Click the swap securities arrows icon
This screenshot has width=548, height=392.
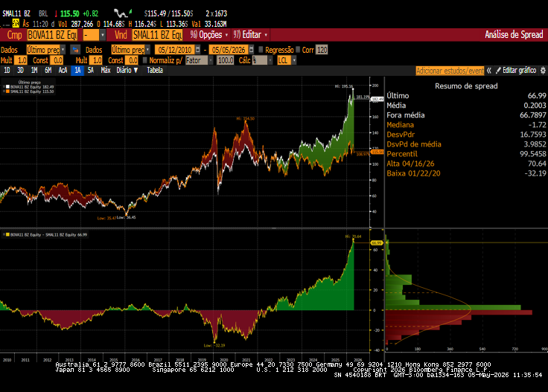75,50
